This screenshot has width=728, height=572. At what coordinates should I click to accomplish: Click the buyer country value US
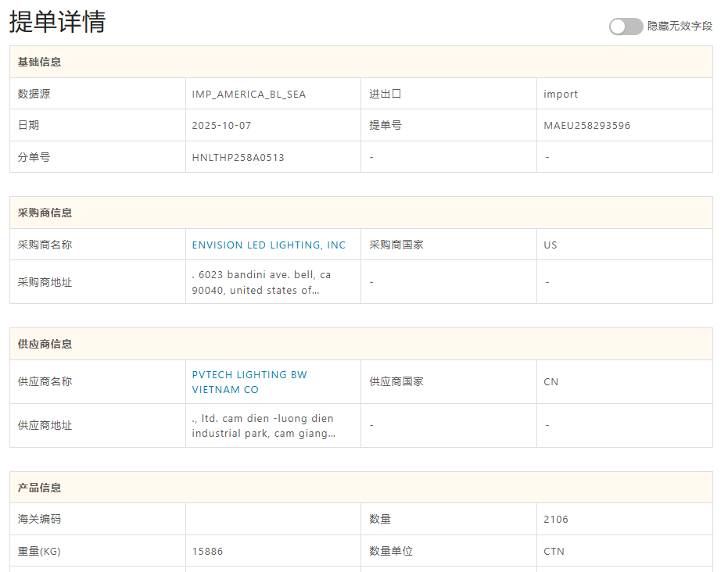[x=550, y=245]
